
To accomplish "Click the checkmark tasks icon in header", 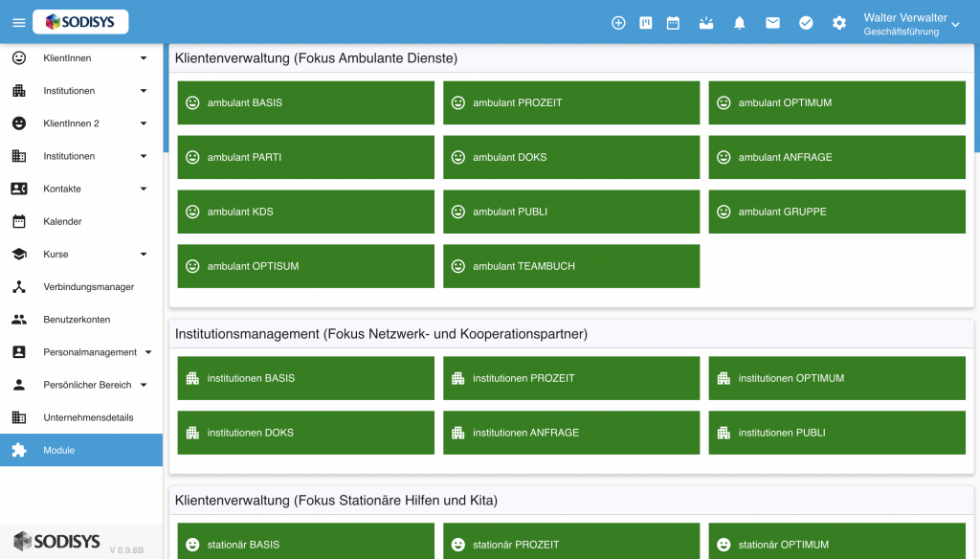I will (806, 23).
